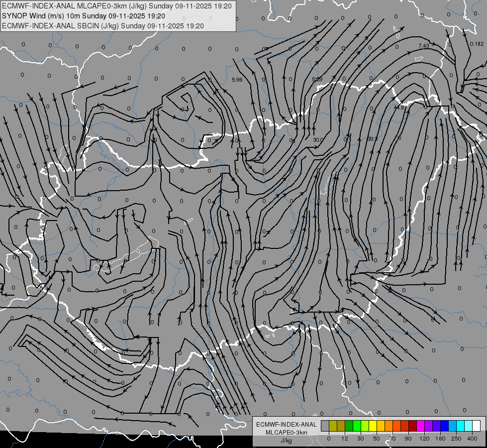Image resolution: width=487 pixels, height=448 pixels.
Task: Click the cyan legend swatch above 250
Action: coord(460,426)
